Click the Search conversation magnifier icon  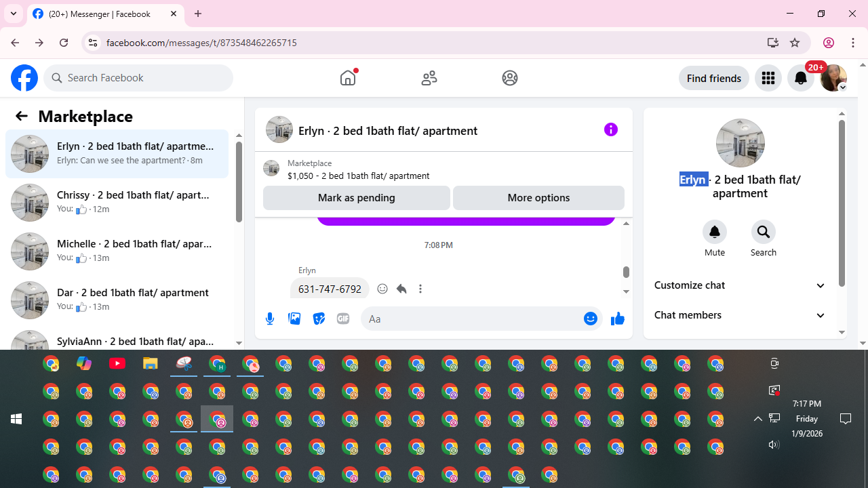tap(764, 232)
